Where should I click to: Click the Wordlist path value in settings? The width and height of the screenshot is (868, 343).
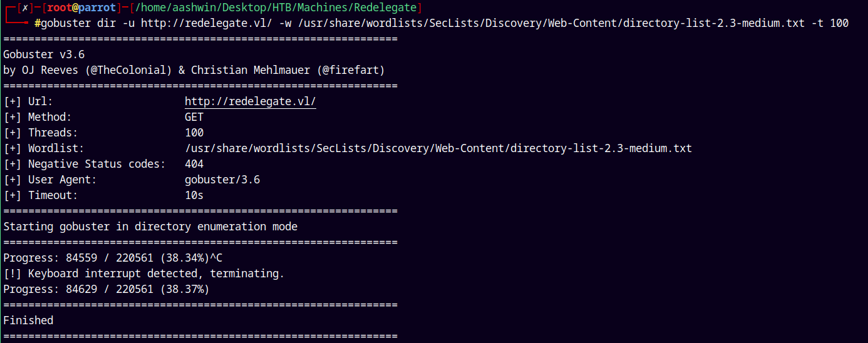[438, 148]
